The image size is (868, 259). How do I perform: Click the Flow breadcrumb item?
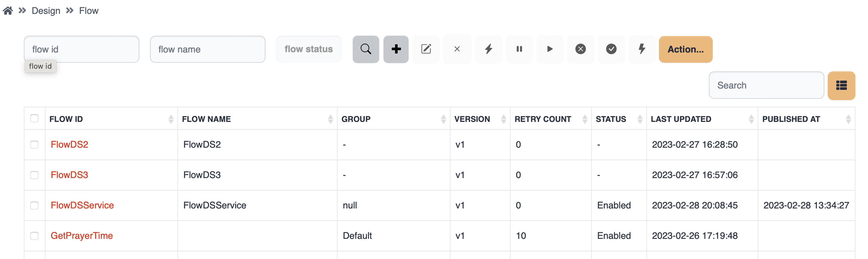coord(89,11)
